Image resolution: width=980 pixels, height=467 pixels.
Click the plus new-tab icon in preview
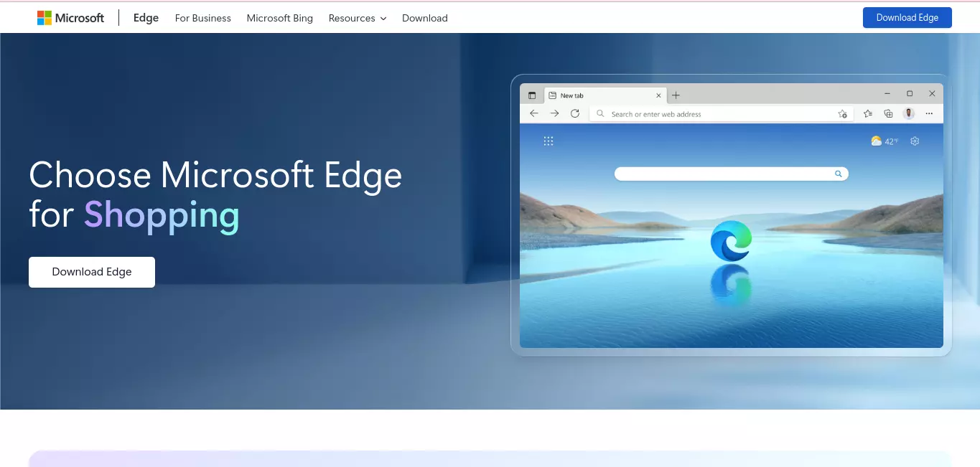676,95
